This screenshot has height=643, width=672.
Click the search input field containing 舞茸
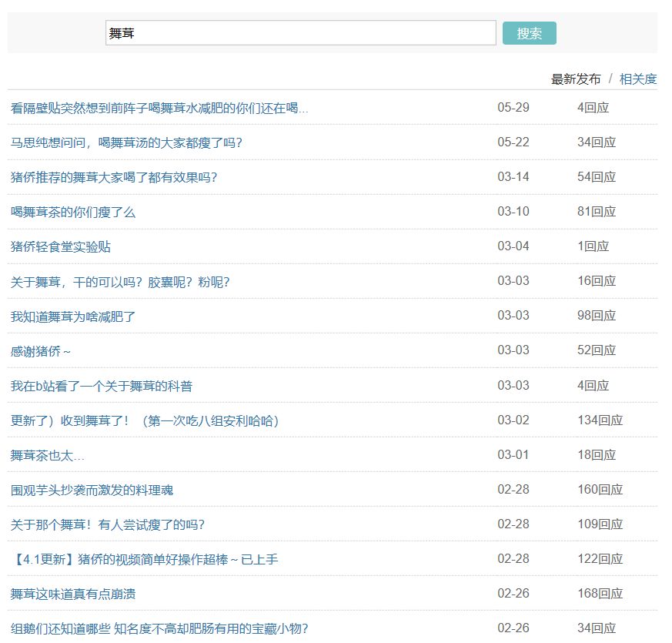pyautogui.click(x=300, y=33)
